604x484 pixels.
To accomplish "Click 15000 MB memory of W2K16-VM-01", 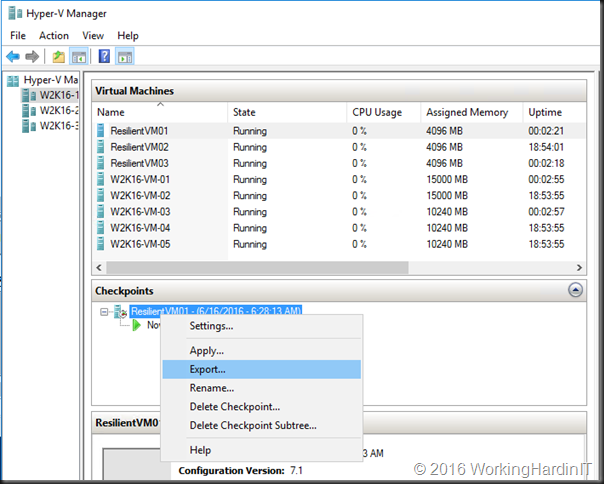I will point(447,180).
